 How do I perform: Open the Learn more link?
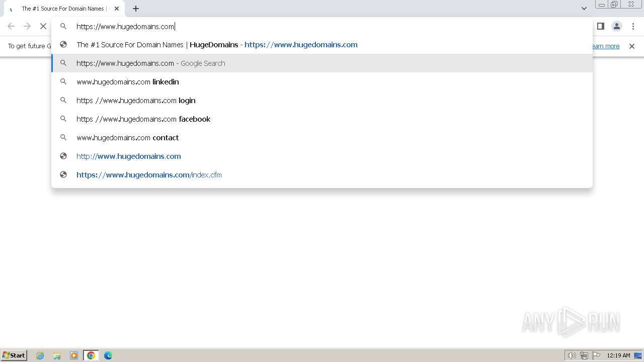point(606,46)
